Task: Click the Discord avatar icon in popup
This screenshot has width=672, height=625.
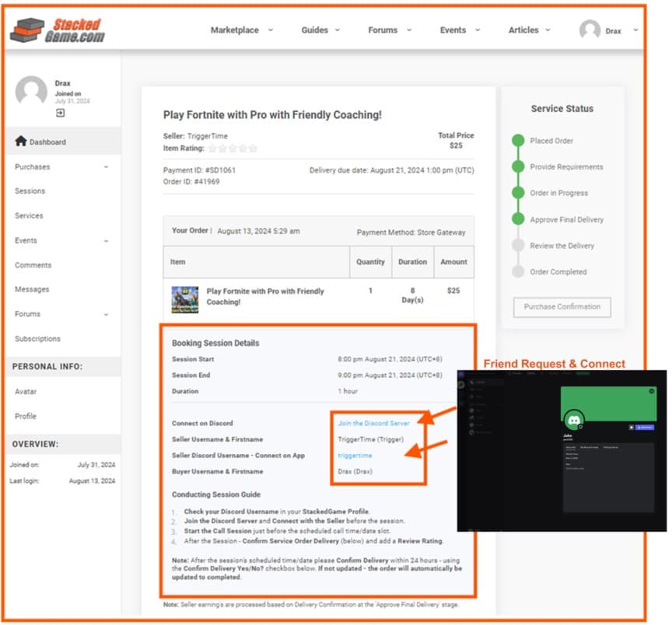Action: [x=574, y=421]
